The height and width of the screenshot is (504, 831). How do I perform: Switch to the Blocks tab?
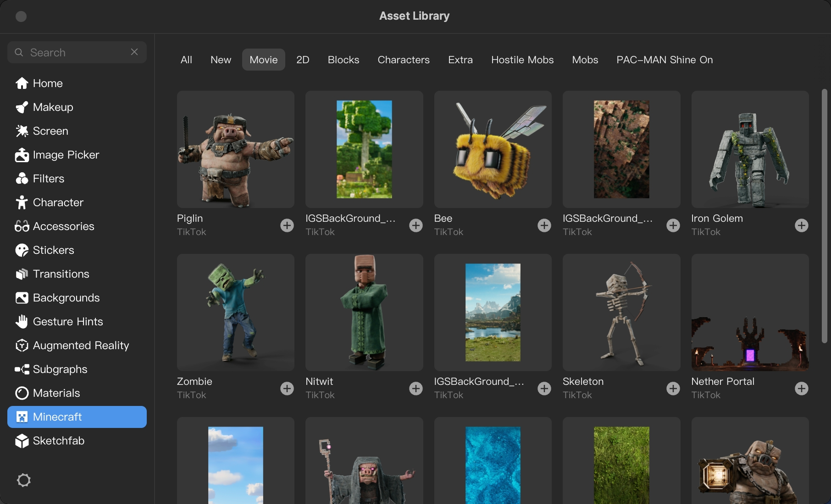(x=343, y=60)
